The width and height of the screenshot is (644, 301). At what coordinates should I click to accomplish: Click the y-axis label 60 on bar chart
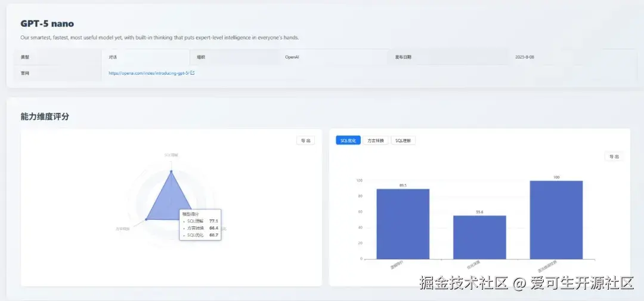(x=360, y=212)
